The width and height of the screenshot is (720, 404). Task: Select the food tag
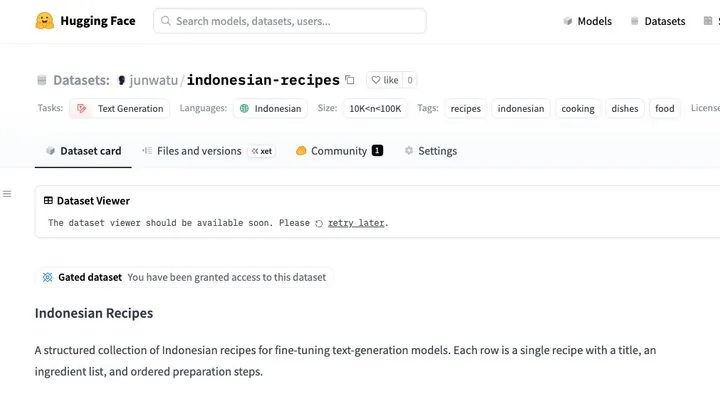point(665,108)
